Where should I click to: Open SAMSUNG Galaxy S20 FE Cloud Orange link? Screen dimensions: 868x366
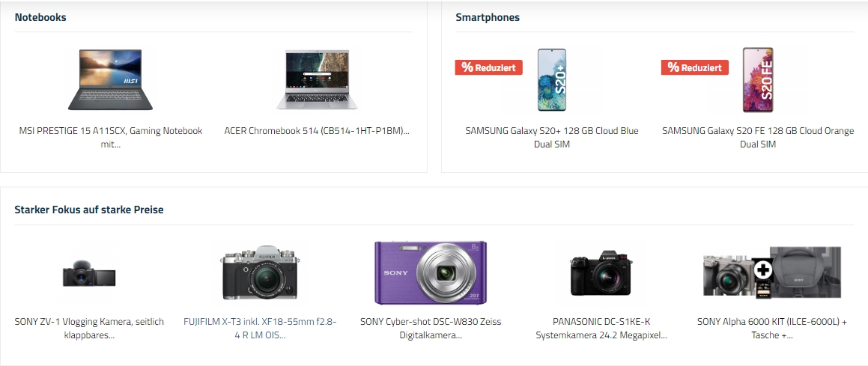pyautogui.click(x=758, y=138)
